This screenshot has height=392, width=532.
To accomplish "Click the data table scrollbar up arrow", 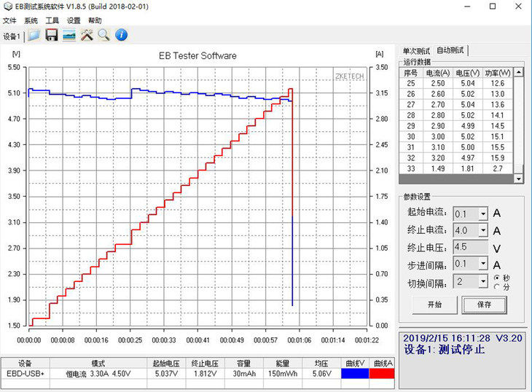I will 518,72.
